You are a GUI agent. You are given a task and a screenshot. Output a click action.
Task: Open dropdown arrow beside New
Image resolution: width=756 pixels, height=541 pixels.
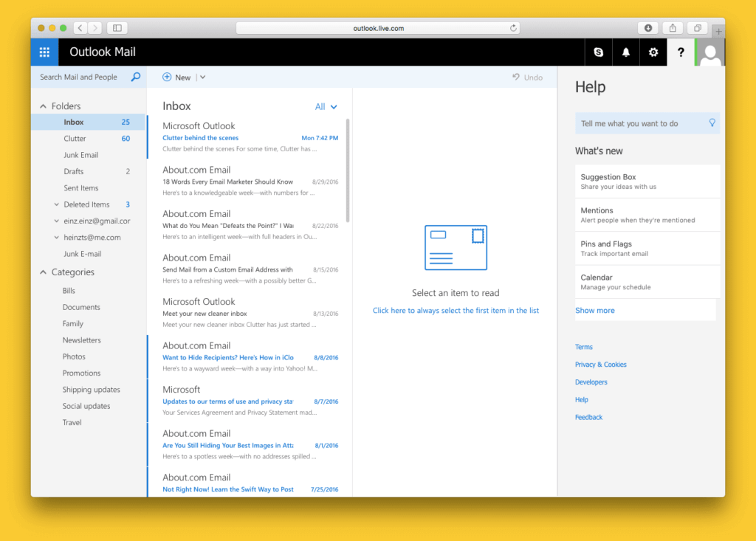[203, 77]
